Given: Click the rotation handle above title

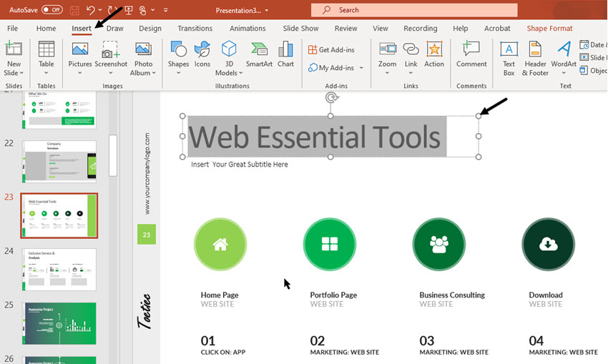Looking at the screenshot, I should (x=331, y=97).
